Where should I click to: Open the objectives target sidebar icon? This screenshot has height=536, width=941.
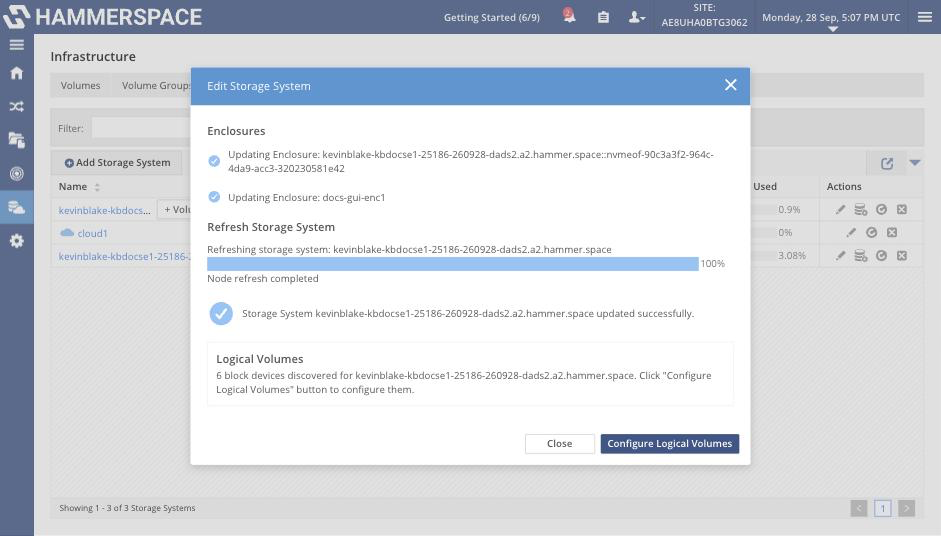[x=17, y=173]
